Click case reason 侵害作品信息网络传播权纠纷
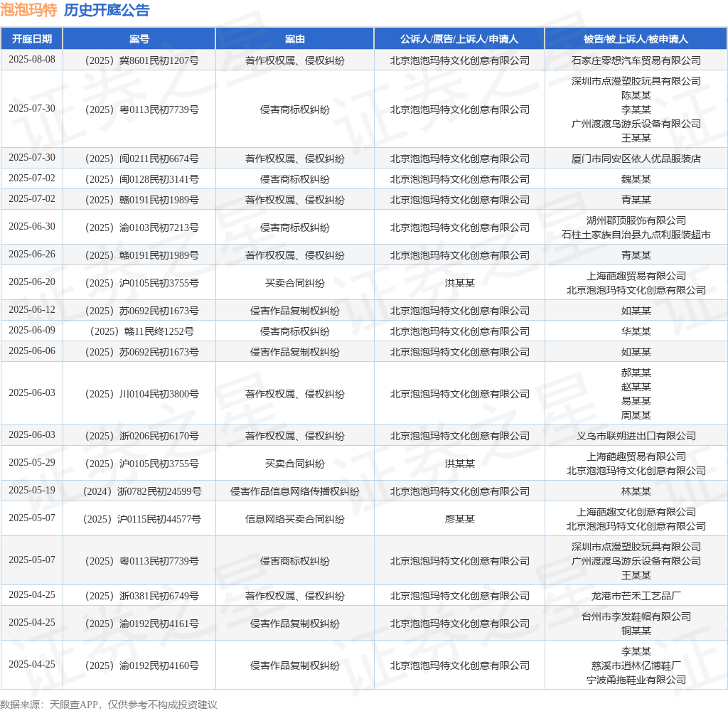Image resolution: width=728 pixels, height=711 pixels. (x=295, y=491)
